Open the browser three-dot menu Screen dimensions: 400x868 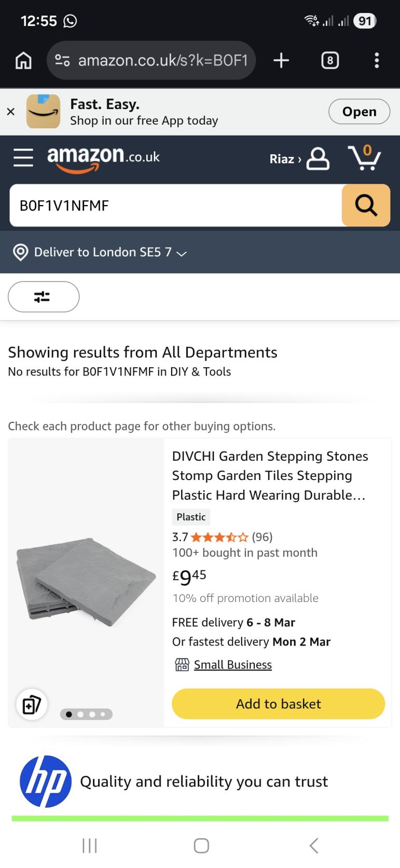[377, 61]
